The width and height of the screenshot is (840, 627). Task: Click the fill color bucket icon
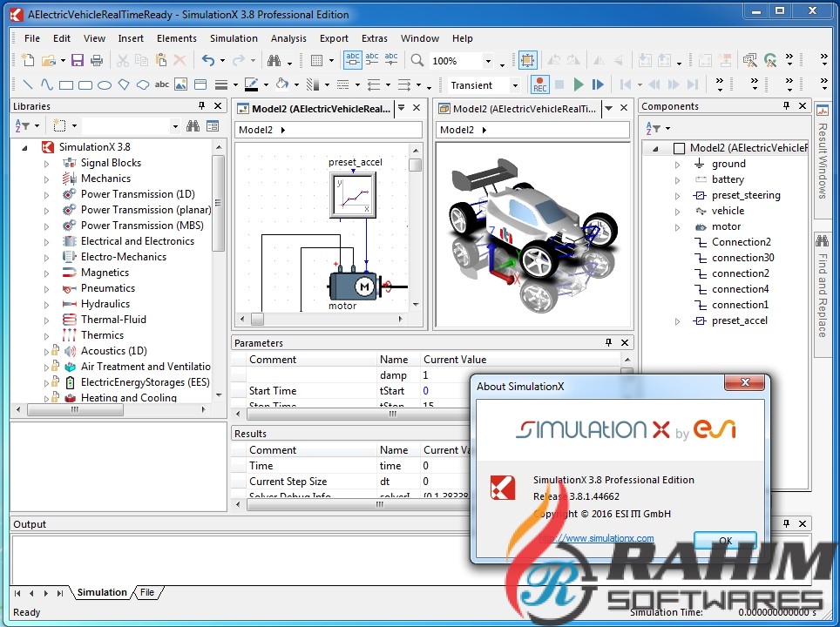click(281, 84)
